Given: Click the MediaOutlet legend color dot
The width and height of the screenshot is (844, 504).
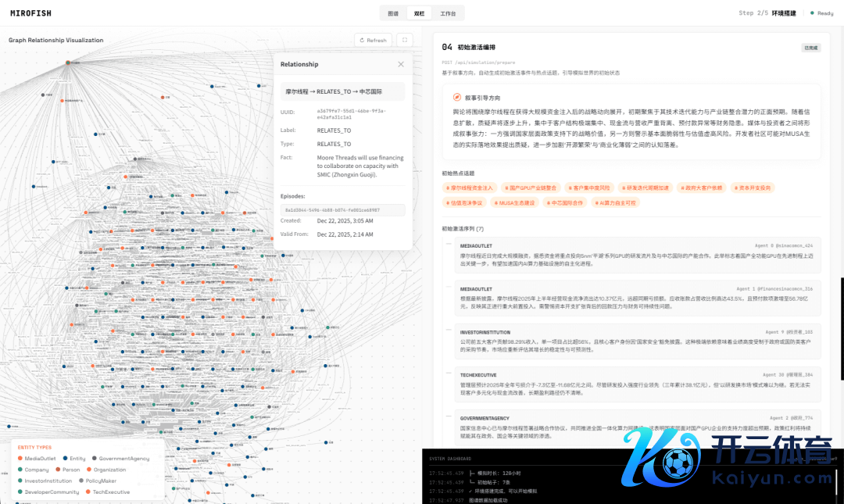Looking at the screenshot, I should coord(20,459).
